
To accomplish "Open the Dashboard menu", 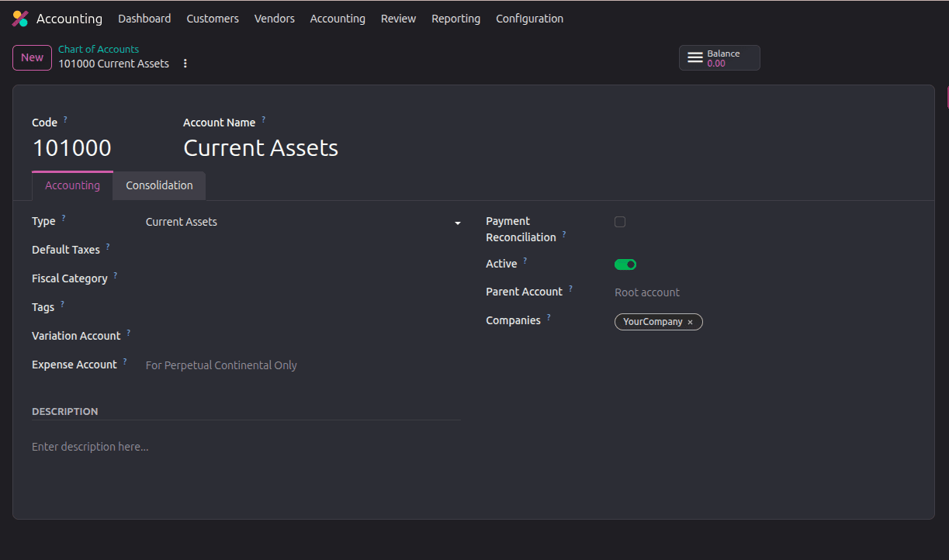I will coord(144,19).
